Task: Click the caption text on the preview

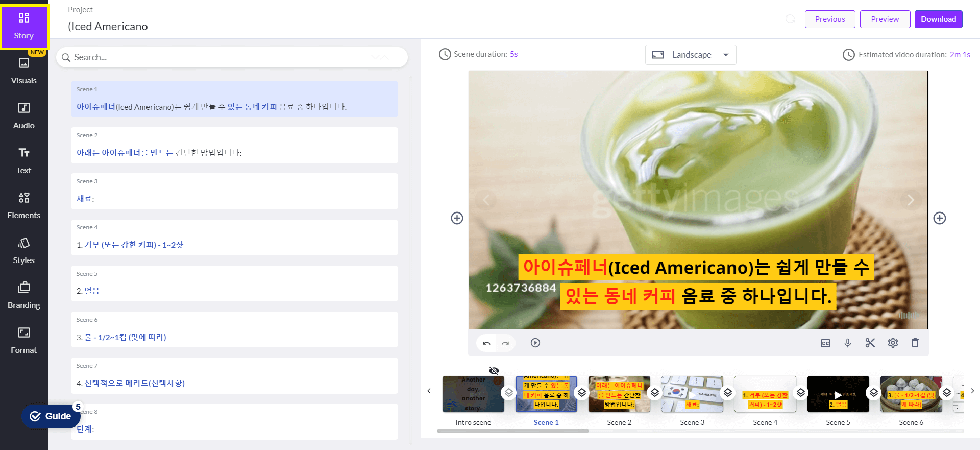Action: pyautogui.click(x=697, y=282)
